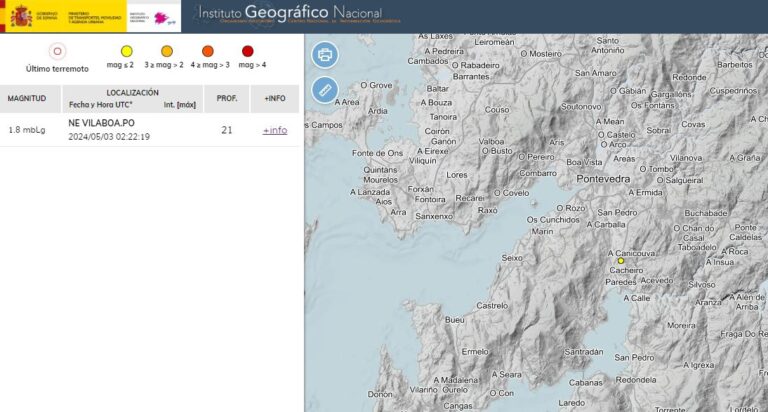Open the +info earthquake details link
The width and height of the screenshot is (768, 412).
pyautogui.click(x=274, y=130)
